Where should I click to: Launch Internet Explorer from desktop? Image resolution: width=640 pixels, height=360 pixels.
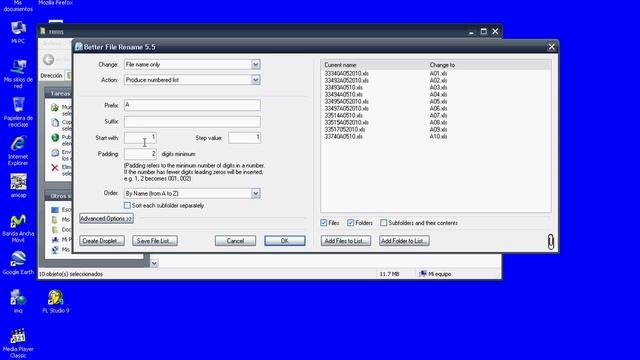click(18, 151)
